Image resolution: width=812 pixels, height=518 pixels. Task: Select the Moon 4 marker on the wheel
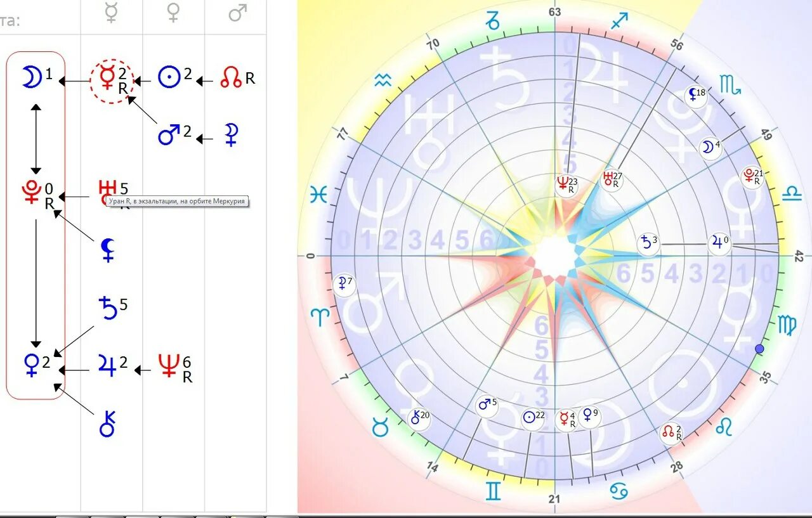coord(710,148)
